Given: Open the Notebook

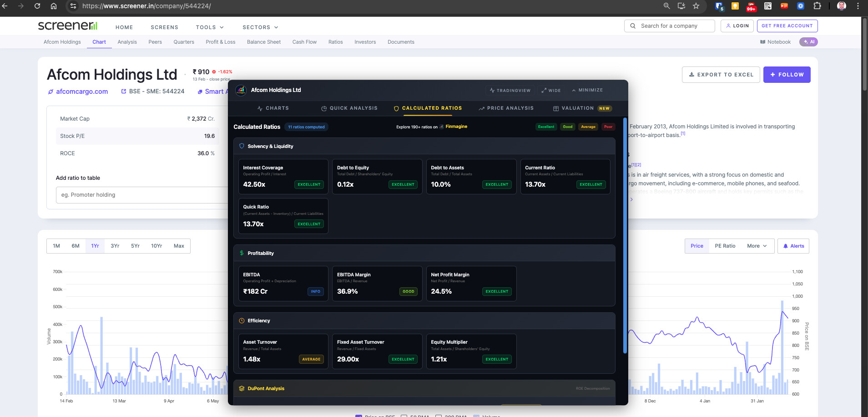Looking at the screenshot, I should [775, 42].
